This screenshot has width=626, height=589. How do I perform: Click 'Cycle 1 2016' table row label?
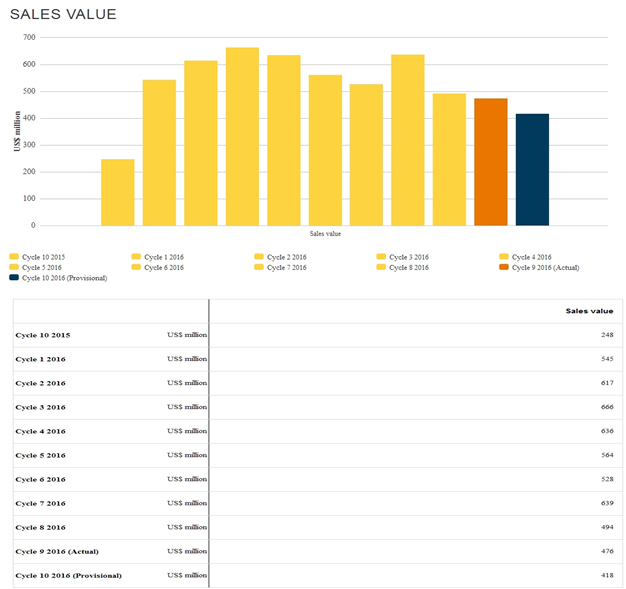click(x=40, y=359)
